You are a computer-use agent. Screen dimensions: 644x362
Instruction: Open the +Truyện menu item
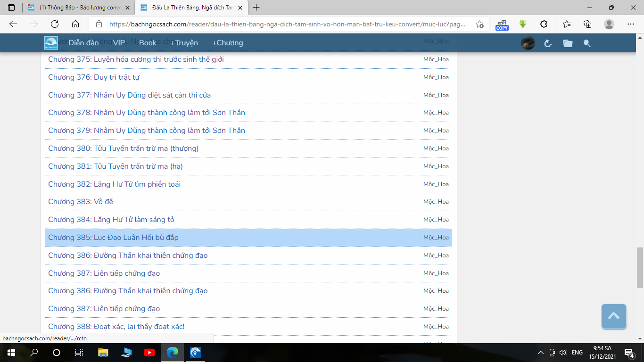coord(184,43)
